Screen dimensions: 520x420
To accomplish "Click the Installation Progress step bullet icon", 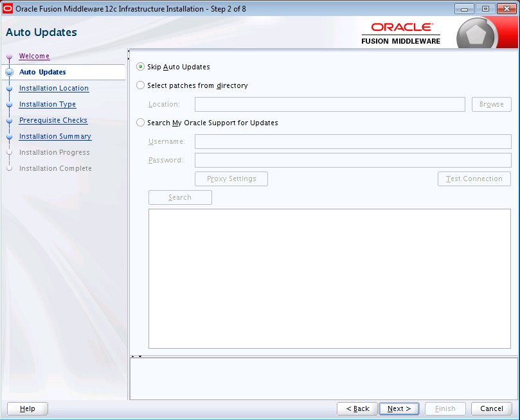I will (x=9, y=152).
